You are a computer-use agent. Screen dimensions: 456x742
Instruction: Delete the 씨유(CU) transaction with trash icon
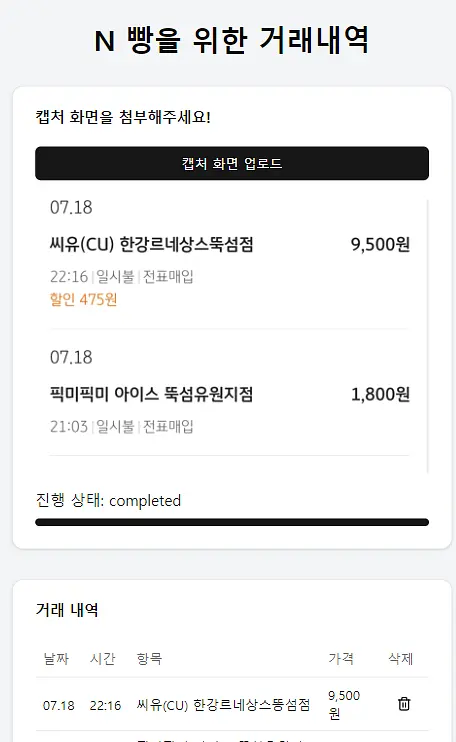[404, 704]
